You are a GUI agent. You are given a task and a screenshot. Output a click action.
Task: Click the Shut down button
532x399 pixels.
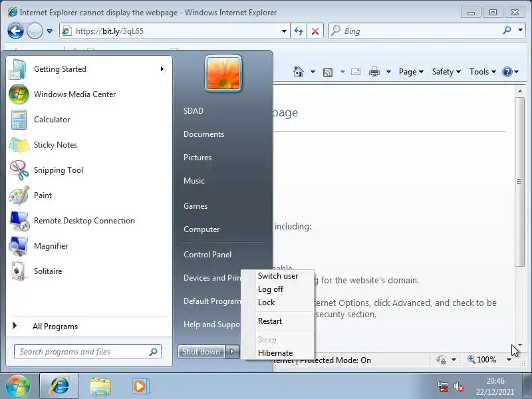[x=201, y=352]
